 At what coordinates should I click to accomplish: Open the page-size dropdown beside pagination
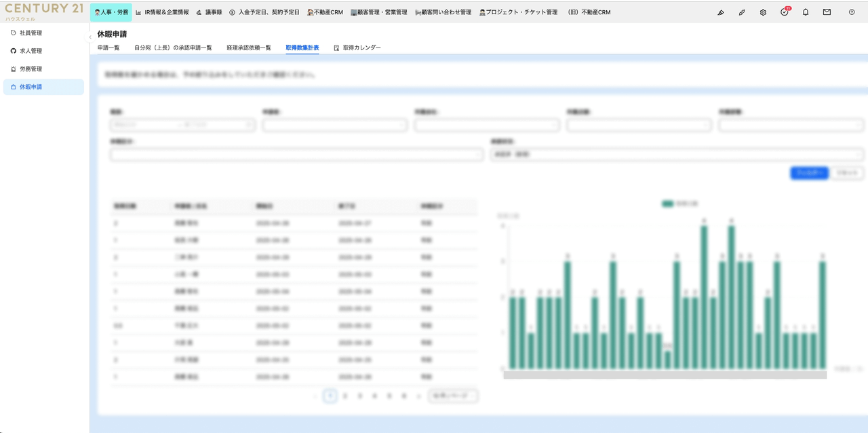tap(453, 396)
